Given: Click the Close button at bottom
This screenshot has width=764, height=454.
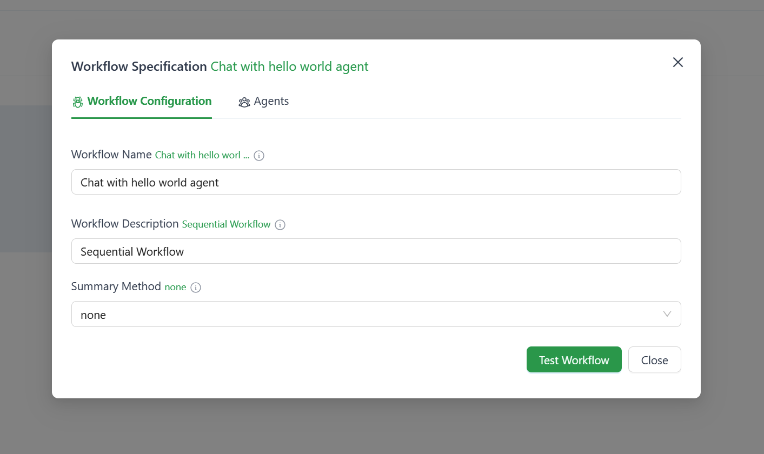Looking at the screenshot, I should (x=654, y=360).
